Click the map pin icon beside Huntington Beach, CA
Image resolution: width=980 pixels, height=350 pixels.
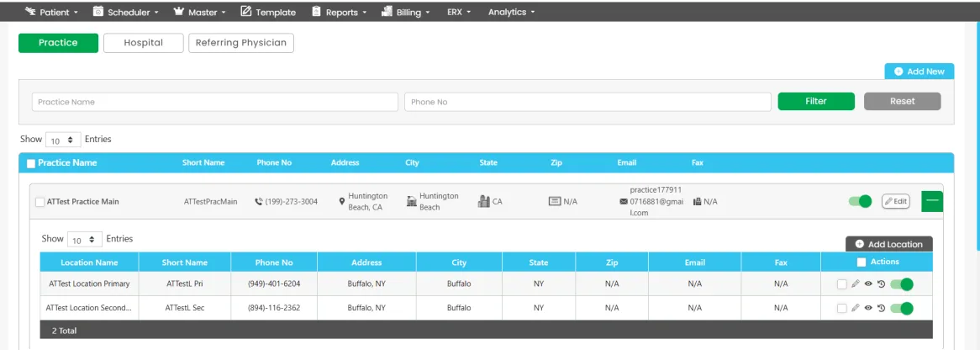(342, 202)
